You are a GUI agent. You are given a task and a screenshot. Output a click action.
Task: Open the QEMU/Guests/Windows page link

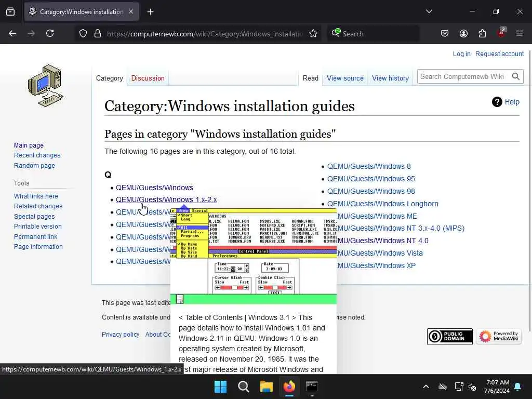(x=154, y=188)
